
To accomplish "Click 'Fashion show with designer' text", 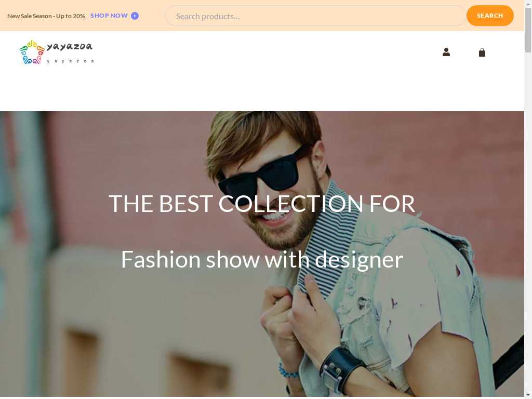I will coord(262,260).
